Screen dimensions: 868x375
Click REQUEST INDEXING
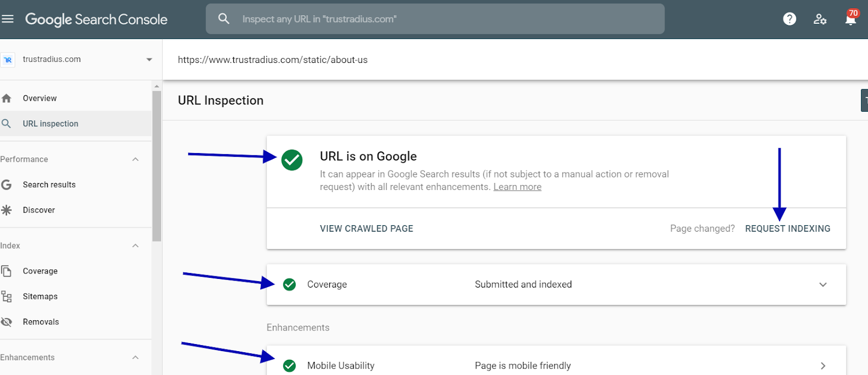pyautogui.click(x=788, y=228)
